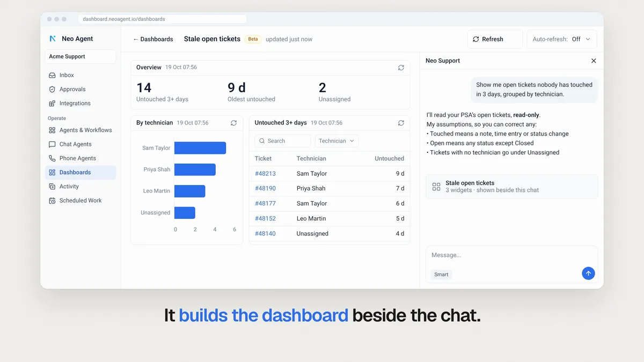The height and width of the screenshot is (362, 644).
Task: Go to Integrations page
Action: pos(80,103)
